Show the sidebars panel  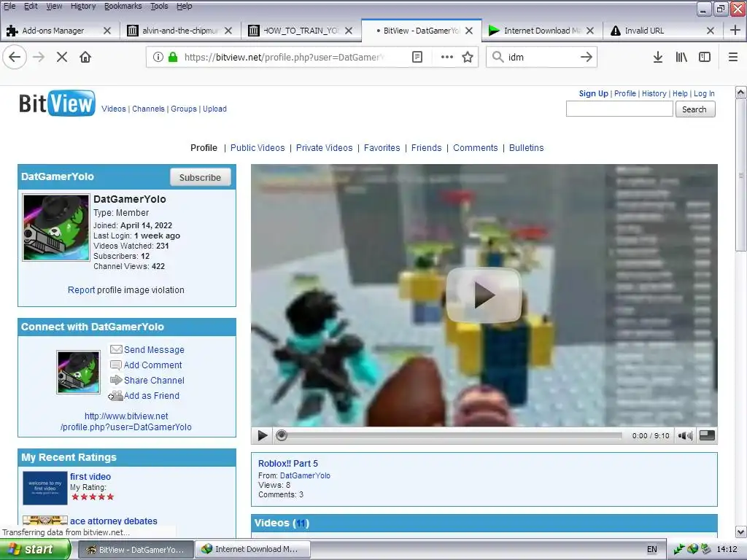click(x=705, y=57)
